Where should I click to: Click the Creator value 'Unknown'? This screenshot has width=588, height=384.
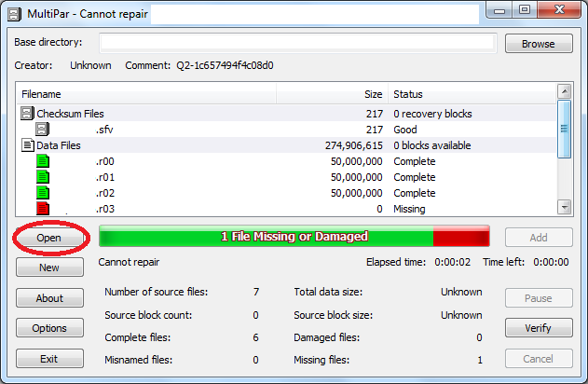click(x=90, y=65)
